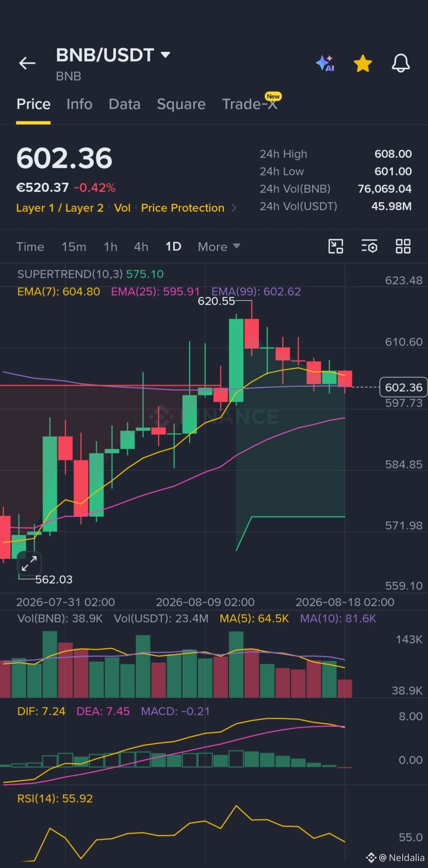Select the Time chart interval
428x868 pixels.
coord(30,247)
